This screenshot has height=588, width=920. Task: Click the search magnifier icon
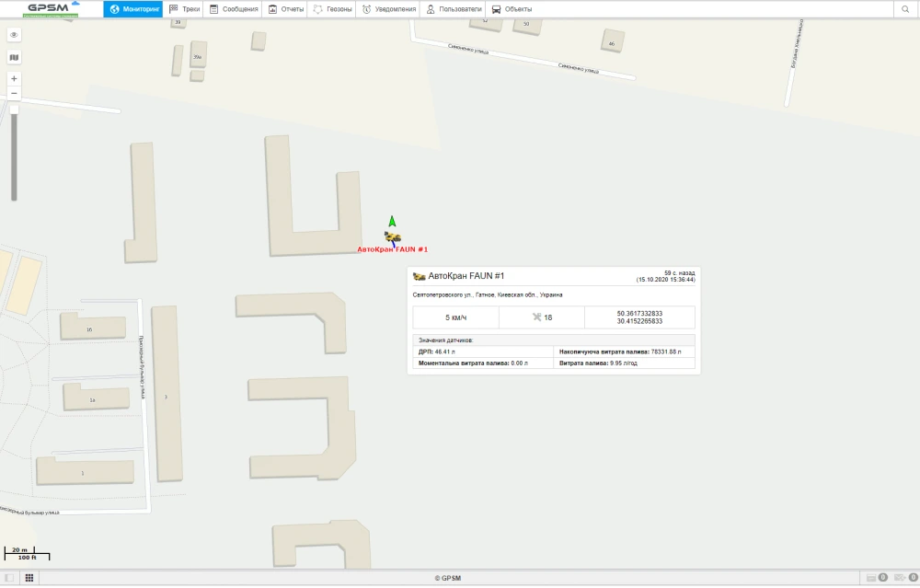905,9
